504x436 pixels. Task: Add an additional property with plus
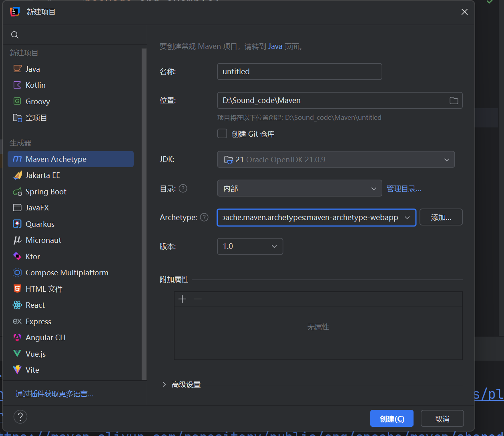(x=182, y=299)
